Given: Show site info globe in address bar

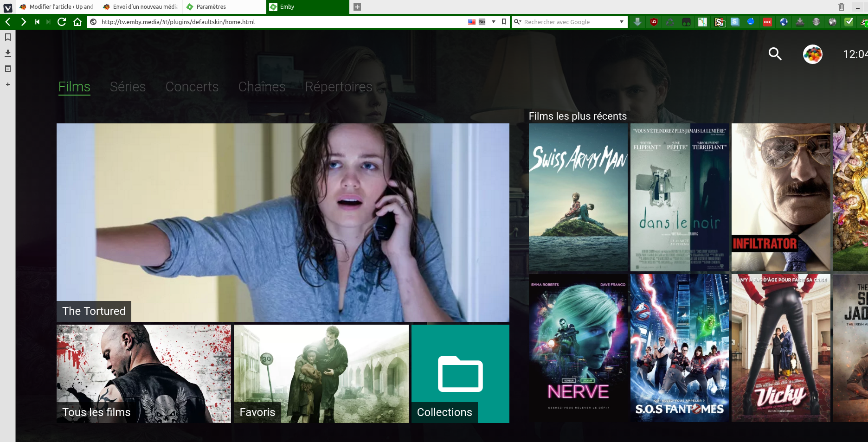Looking at the screenshot, I should pyautogui.click(x=93, y=22).
